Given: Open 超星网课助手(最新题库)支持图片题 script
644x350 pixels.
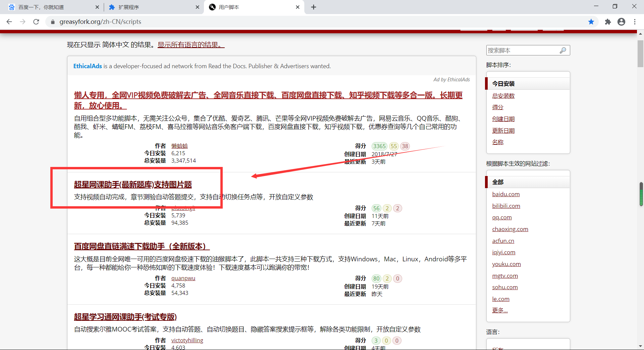Looking at the screenshot, I should click(133, 184).
